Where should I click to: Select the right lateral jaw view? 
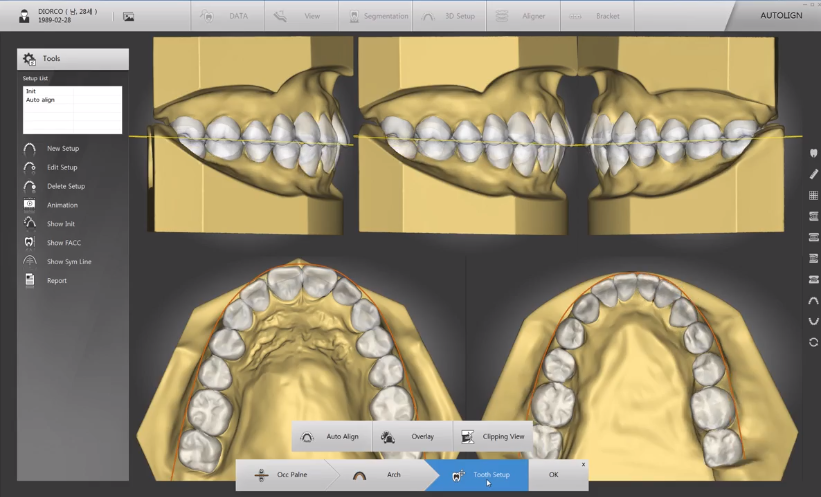tap(250, 135)
